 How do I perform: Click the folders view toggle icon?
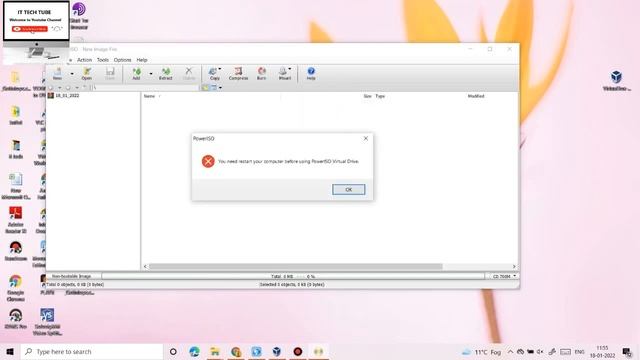[x=205, y=87]
